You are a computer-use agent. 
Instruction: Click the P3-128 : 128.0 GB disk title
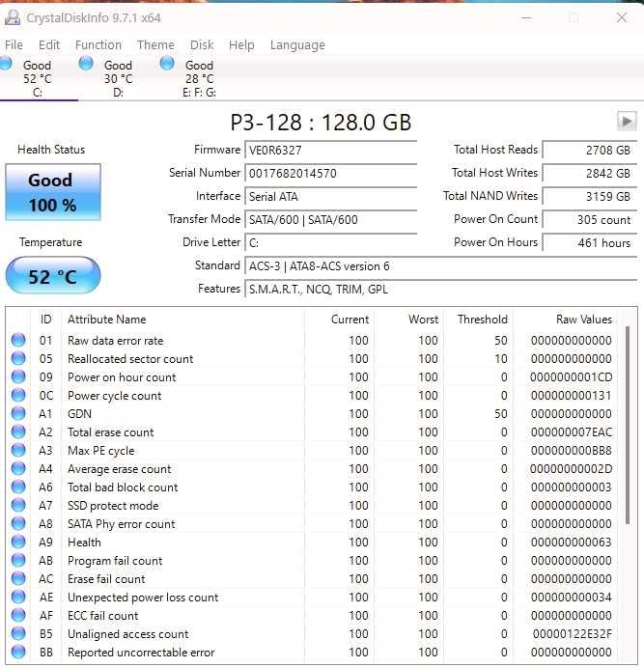click(x=321, y=123)
